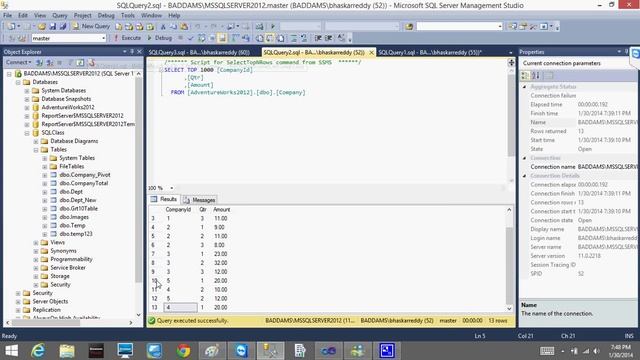Click the Cancel Executing Query icon
Viewport: 640px width, 360px height.
(180, 38)
